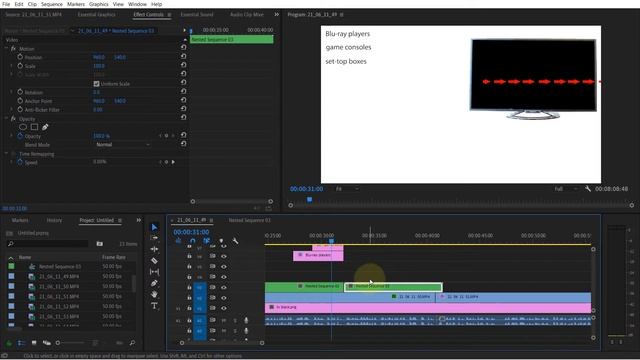Select the Track Select Forward tool

click(154, 238)
